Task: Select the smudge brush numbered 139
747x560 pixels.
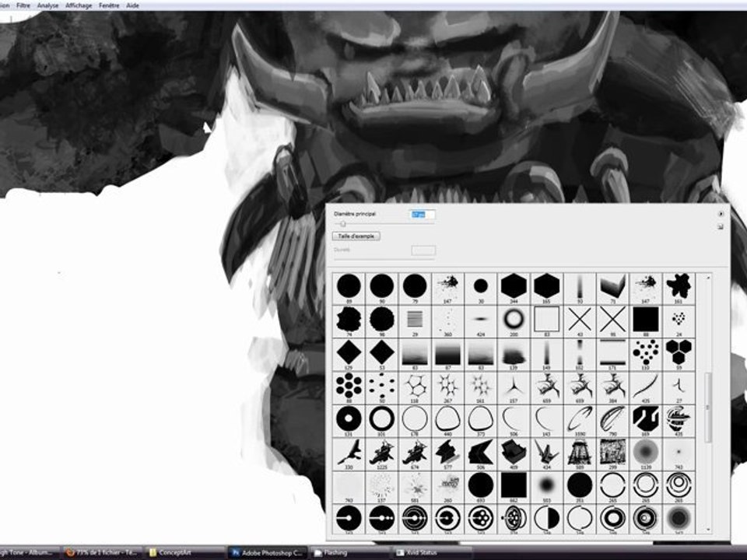Action: [514, 355]
